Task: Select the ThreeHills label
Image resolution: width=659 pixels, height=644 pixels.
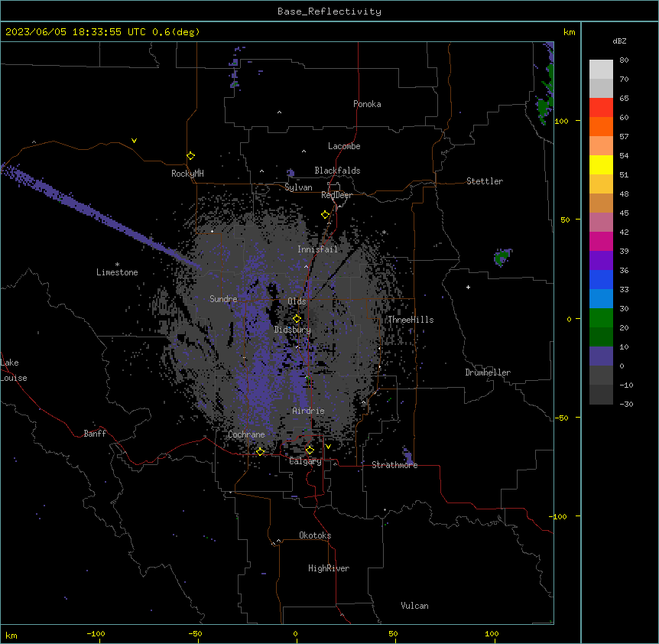Action: [x=411, y=320]
